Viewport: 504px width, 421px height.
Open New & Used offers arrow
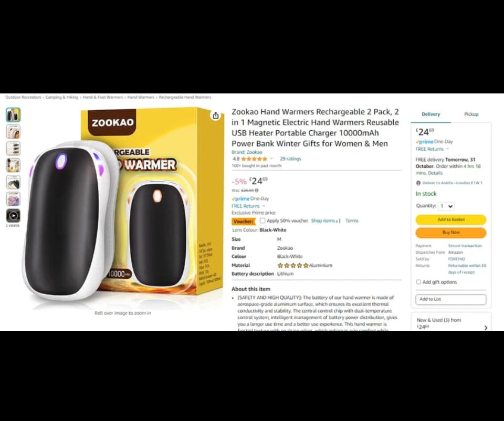486,328
